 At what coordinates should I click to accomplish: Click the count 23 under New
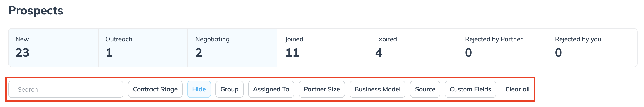23,53
